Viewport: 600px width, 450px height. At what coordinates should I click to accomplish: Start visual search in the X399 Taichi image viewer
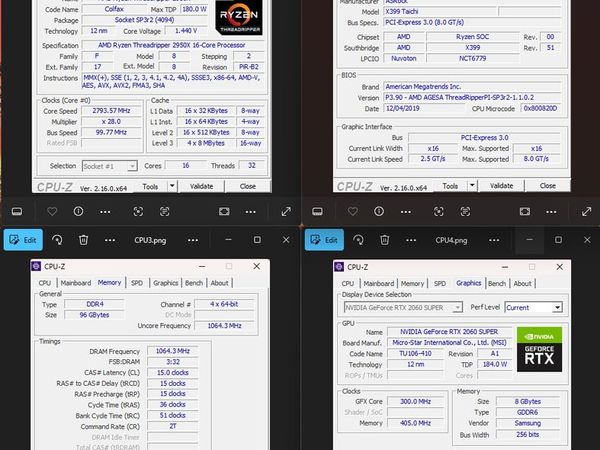[439, 212]
